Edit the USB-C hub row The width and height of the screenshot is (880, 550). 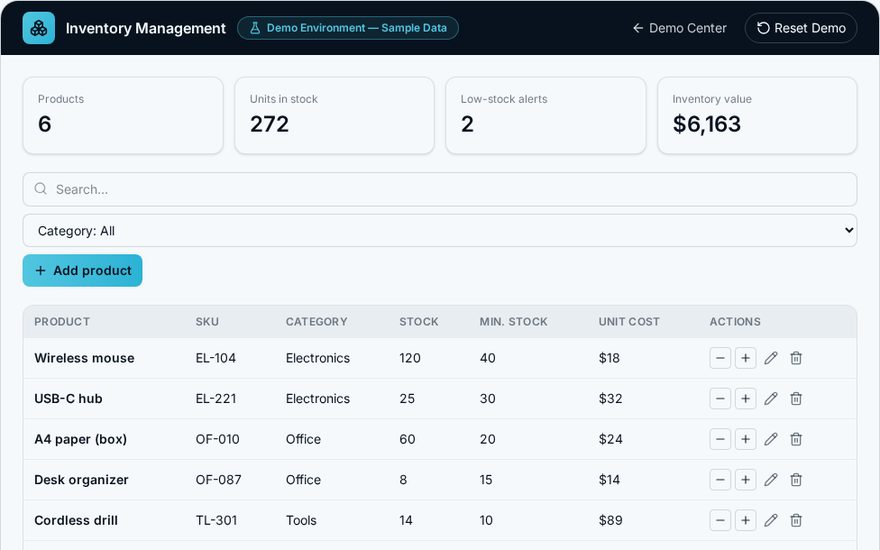[771, 398]
